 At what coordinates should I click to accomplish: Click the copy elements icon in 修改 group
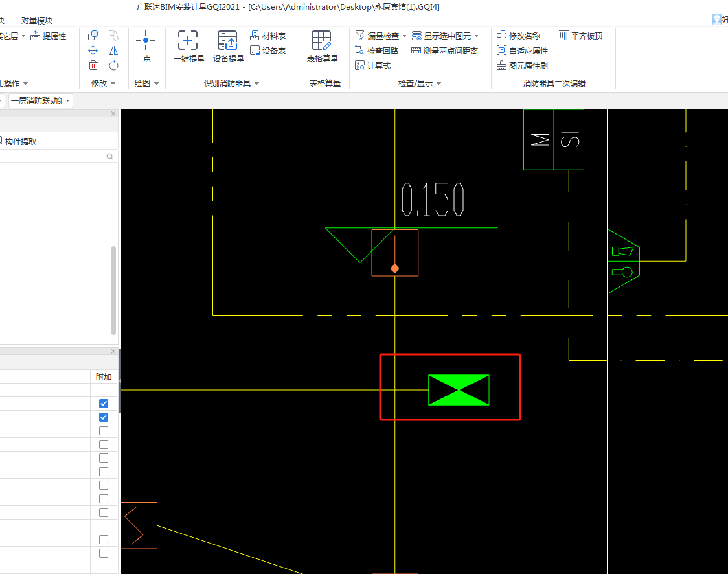93,36
